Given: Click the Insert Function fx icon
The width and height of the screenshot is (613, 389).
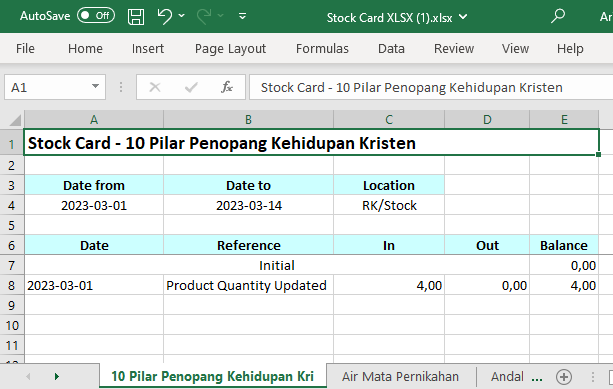Looking at the screenshot, I should (227, 87).
